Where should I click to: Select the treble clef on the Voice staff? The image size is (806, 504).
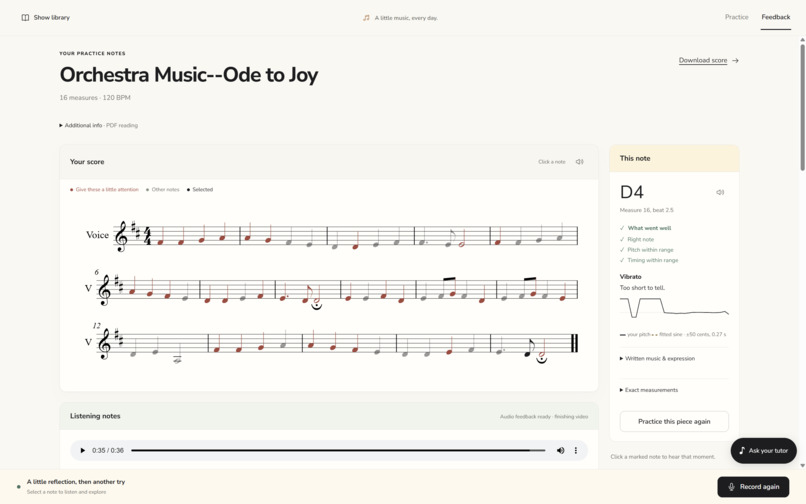[121, 237]
